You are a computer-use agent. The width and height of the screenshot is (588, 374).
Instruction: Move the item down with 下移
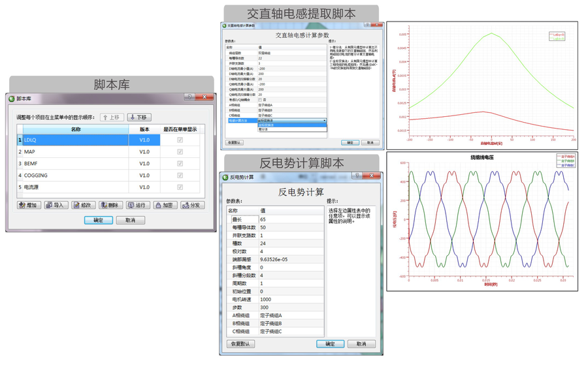click(x=139, y=117)
